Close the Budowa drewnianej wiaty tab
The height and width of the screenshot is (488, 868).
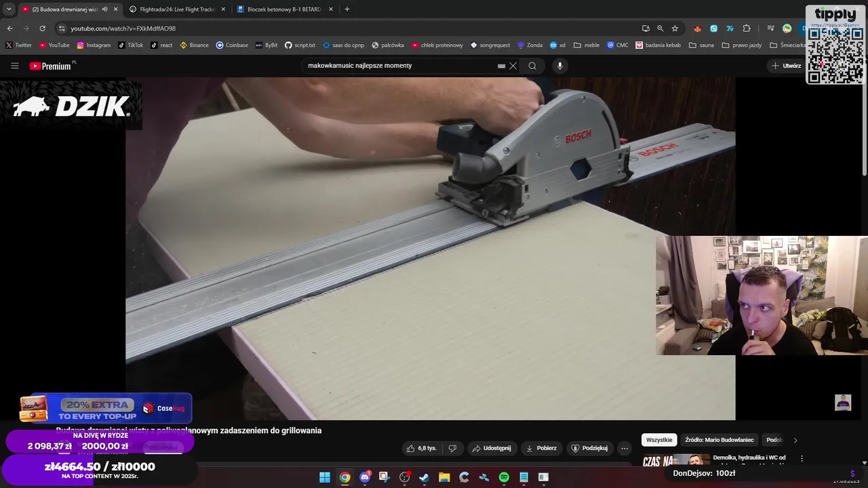(115, 9)
